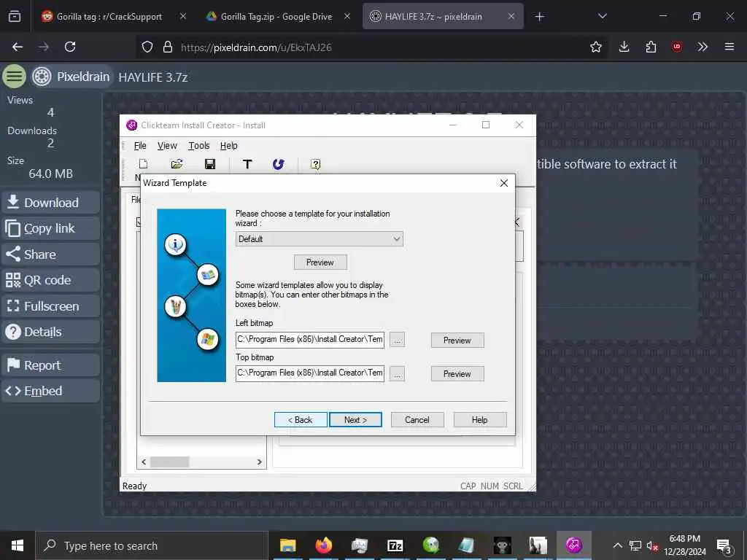Go back to the previous page
The image size is (747, 560).
click(x=18, y=47)
